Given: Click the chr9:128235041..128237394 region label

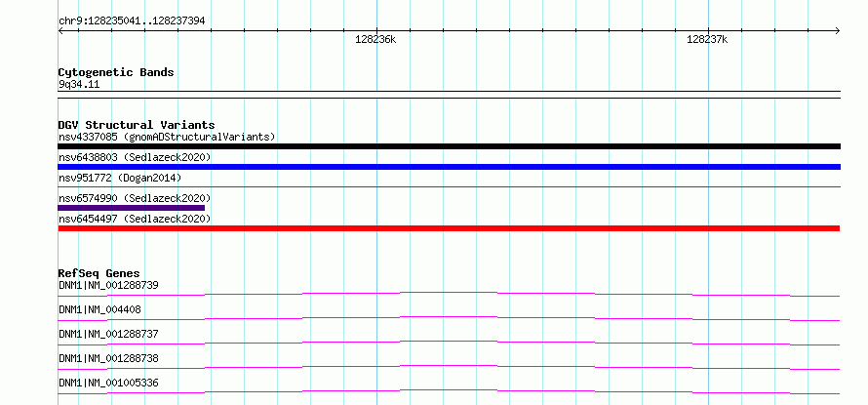Looking at the screenshot, I should point(132,20).
